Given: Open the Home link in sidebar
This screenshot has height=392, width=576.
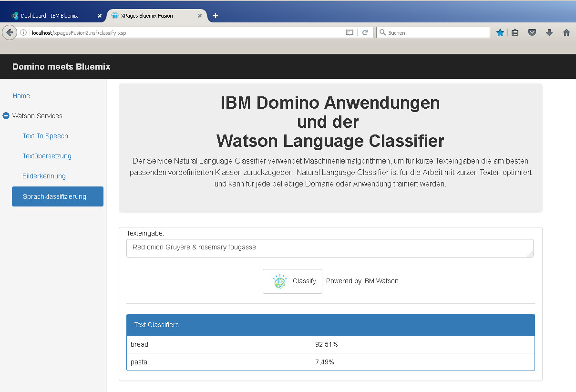Looking at the screenshot, I should [21, 96].
